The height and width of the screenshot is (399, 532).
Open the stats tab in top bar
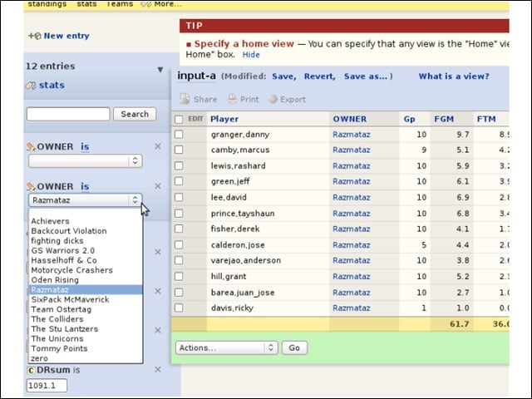coord(86,4)
